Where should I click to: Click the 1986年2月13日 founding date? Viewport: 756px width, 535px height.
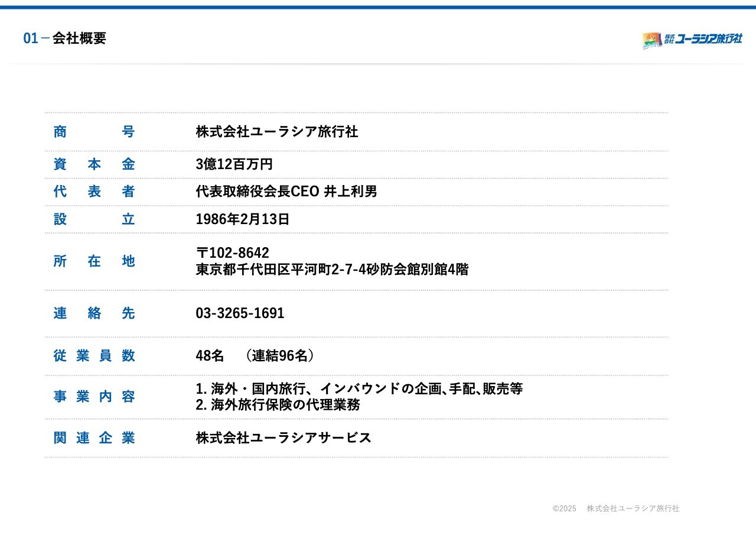click(x=242, y=219)
